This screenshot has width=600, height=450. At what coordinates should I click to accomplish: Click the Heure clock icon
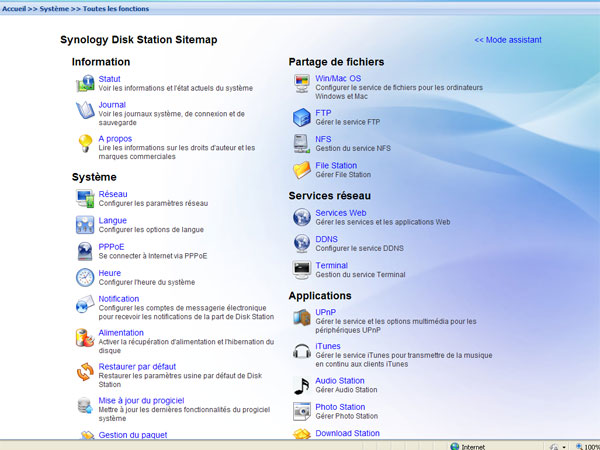[85, 277]
